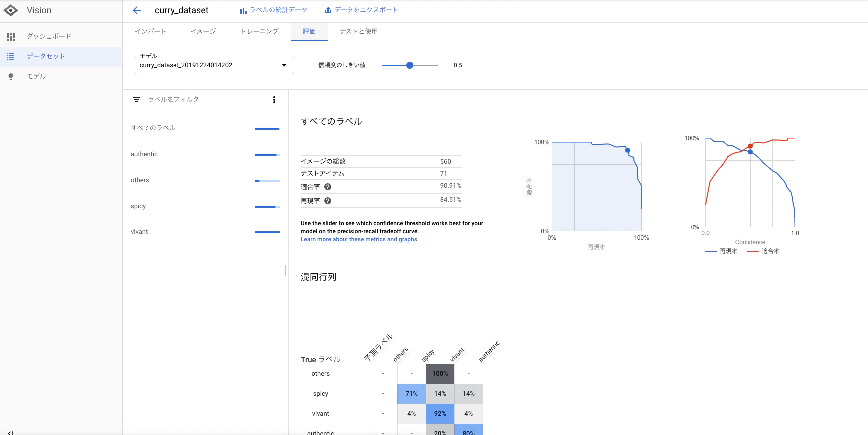The height and width of the screenshot is (435, 868).
Task: Click the red 適合率 point on confidence graph
Action: (x=750, y=146)
